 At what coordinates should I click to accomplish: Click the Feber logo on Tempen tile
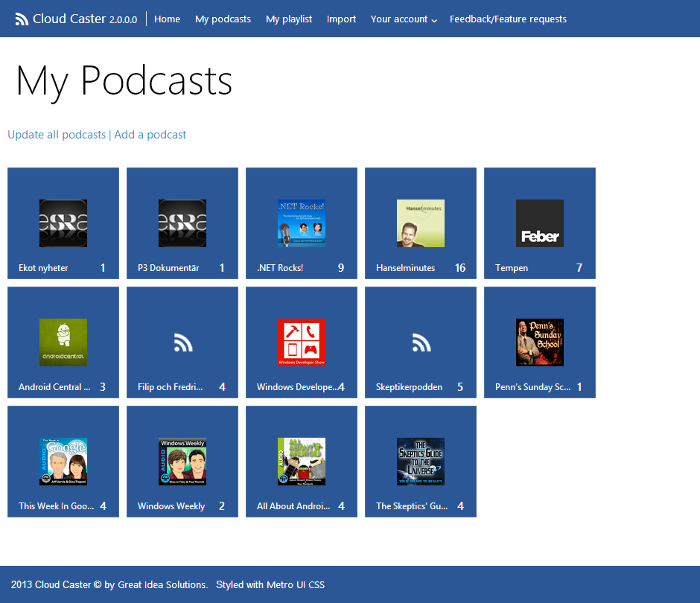click(x=540, y=223)
